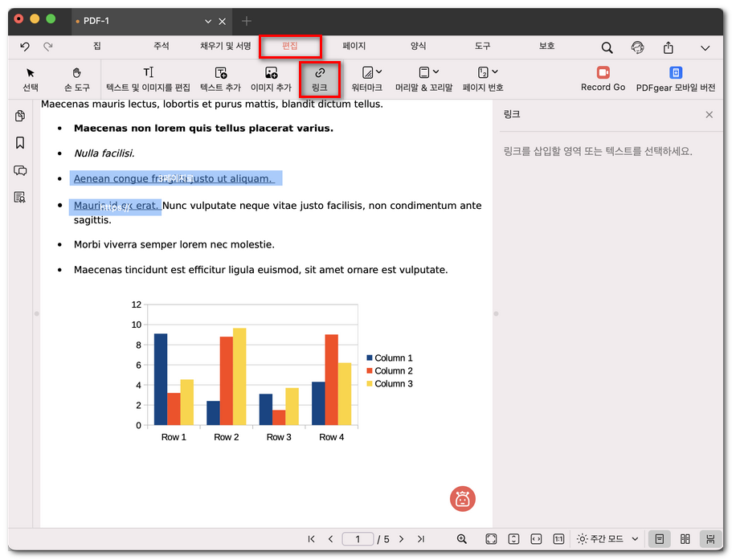This screenshot has height=560, width=732.
Task: Open the thumbnails panel in left sidebar
Action: [x=20, y=116]
